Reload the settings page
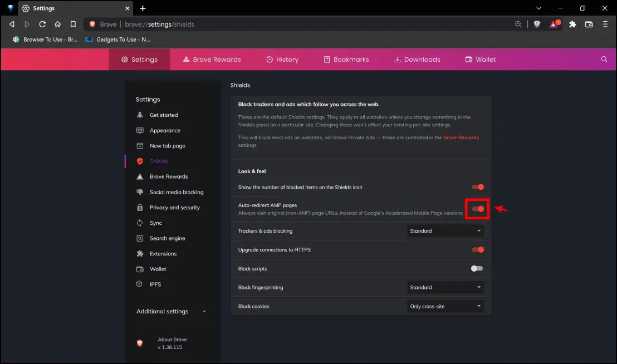The image size is (617, 364). pyautogui.click(x=42, y=24)
